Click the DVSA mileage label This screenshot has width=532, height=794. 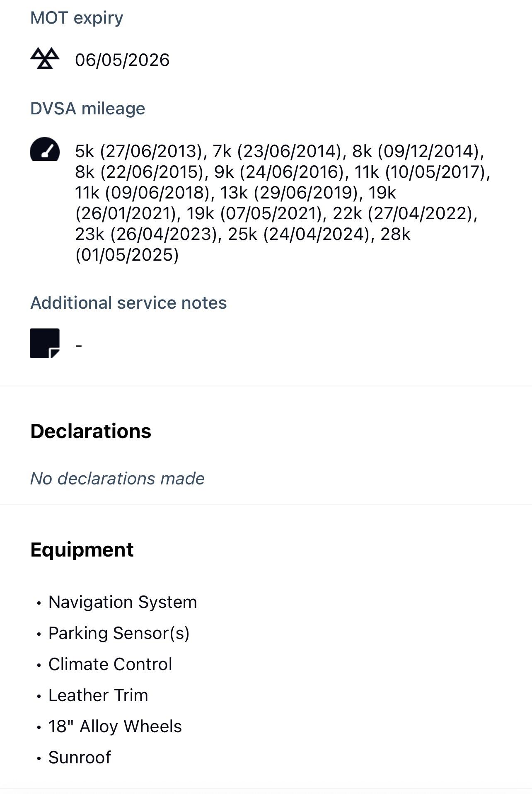coord(88,109)
